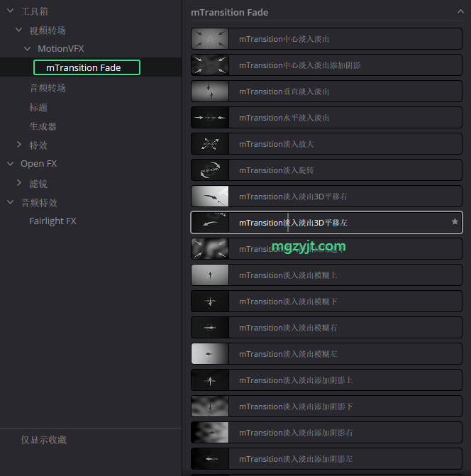Select the MotionVFX folder
The image size is (471, 476).
tap(61, 48)
